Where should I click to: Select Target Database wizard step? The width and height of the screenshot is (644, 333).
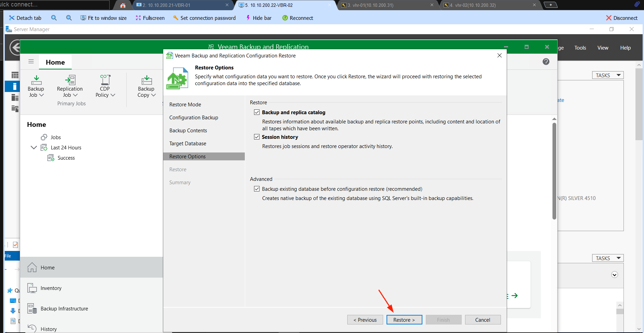coord(188,143)
